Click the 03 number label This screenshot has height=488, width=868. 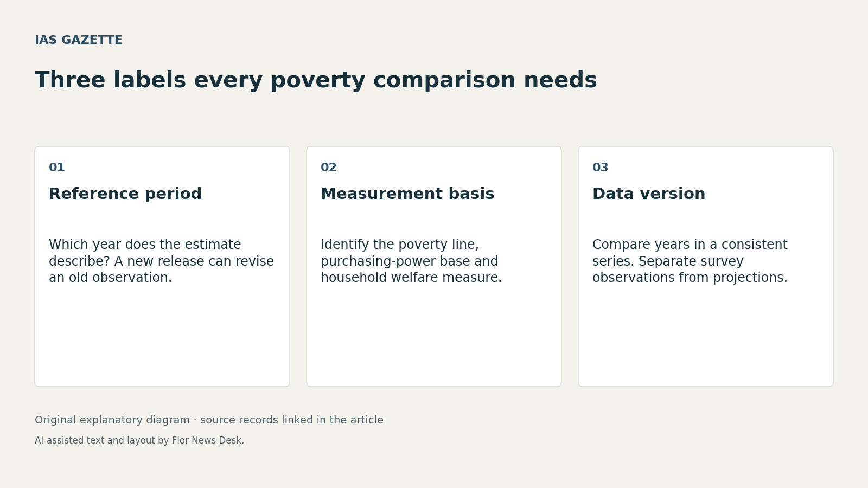pos(601,168)
